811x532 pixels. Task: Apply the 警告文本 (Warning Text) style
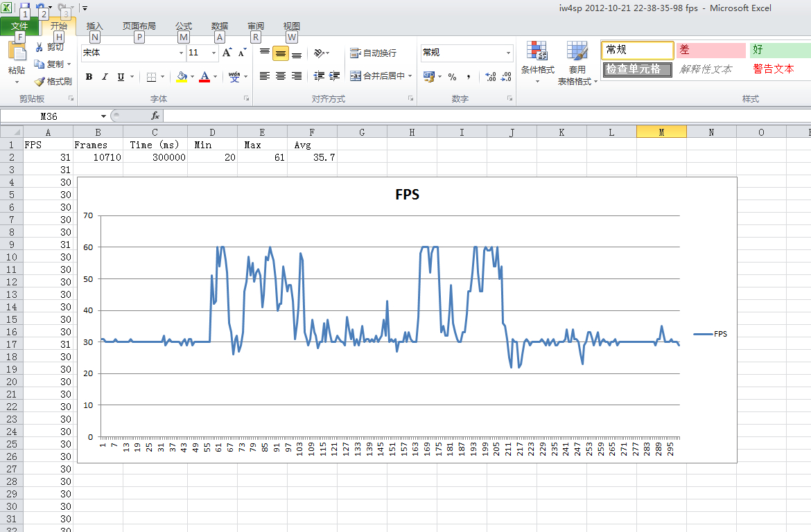(774, 69)
